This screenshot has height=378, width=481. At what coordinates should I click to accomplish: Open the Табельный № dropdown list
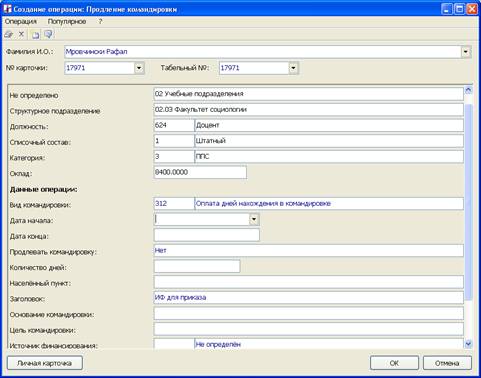[293, 68]
